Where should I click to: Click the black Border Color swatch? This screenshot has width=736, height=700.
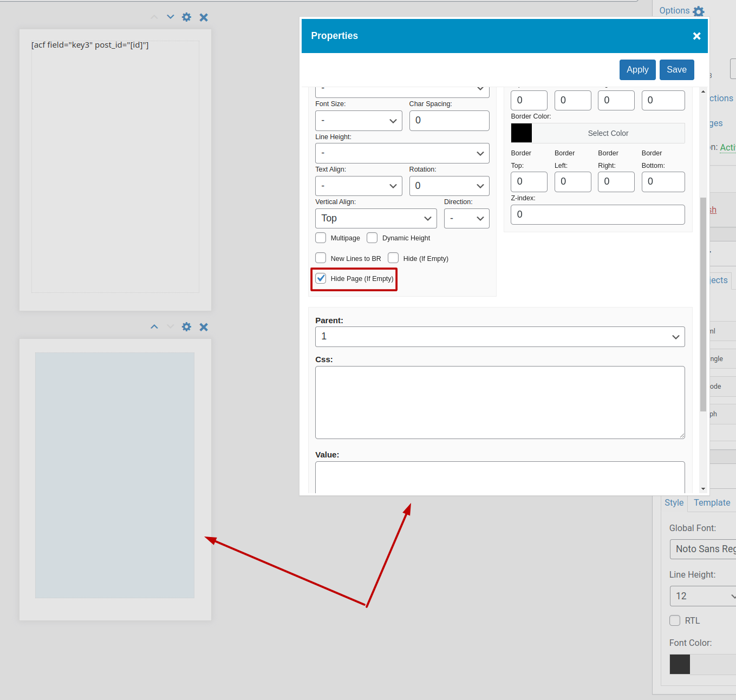522,133
